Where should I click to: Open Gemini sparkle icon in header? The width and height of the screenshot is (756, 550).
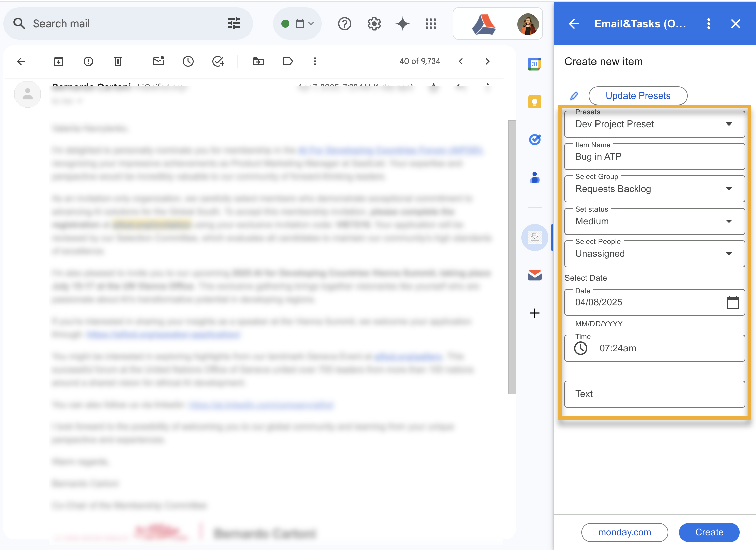[x=402, y=24]
